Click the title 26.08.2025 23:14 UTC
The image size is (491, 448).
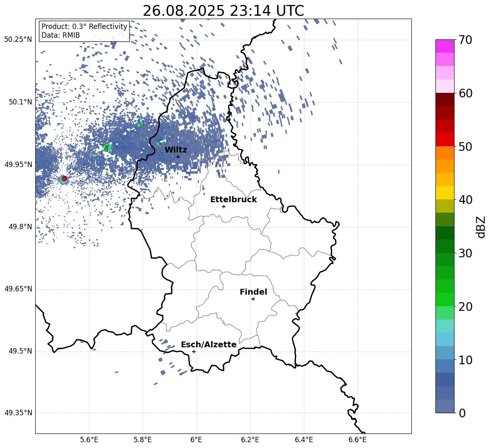click(224, 11)
